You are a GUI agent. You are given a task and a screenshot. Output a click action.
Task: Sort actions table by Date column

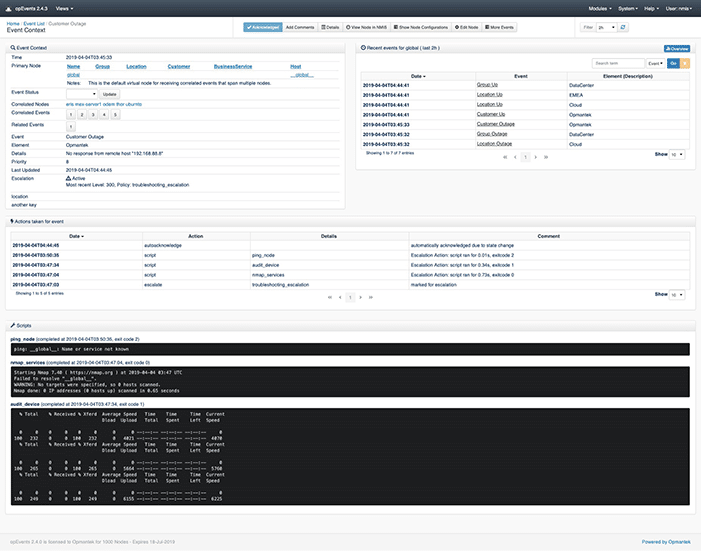tap(76, 236)
